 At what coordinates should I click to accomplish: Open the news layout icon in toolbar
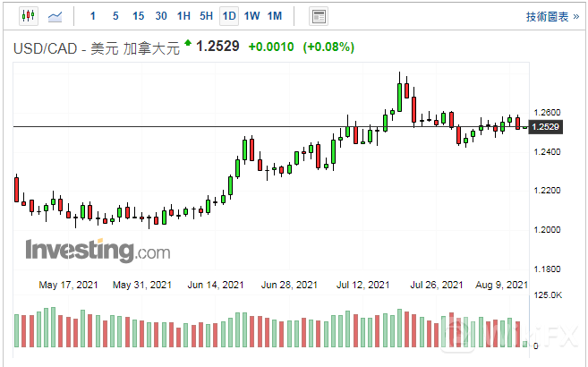(x=318, y=16)
